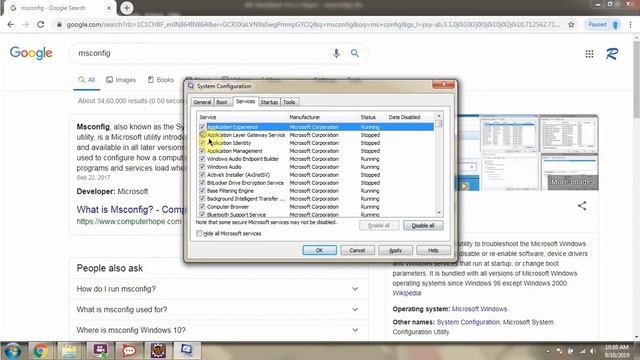Screen dimensions: 640x360
Task: Open the Google account avatar
Action: click(x=611, y=53)
